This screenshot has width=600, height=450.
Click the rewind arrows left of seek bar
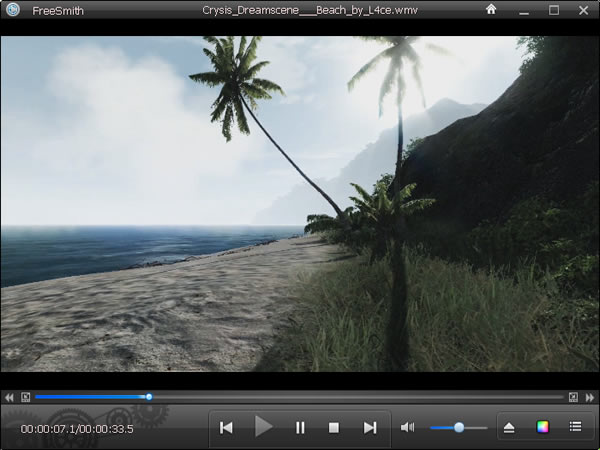pos(10,397)
